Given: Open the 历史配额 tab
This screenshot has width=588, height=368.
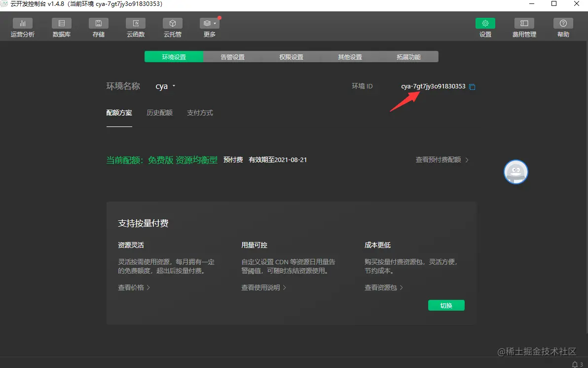Looking at the screenshot, I should coord(159,113).
